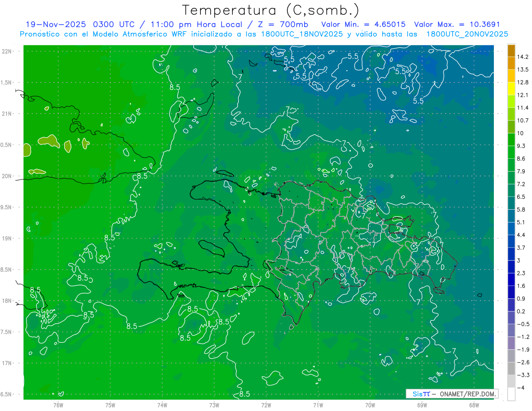Click the SisTT ONAMET/REP.DOM. logo box
Screen dimensions: 532x411
[452, 394]
